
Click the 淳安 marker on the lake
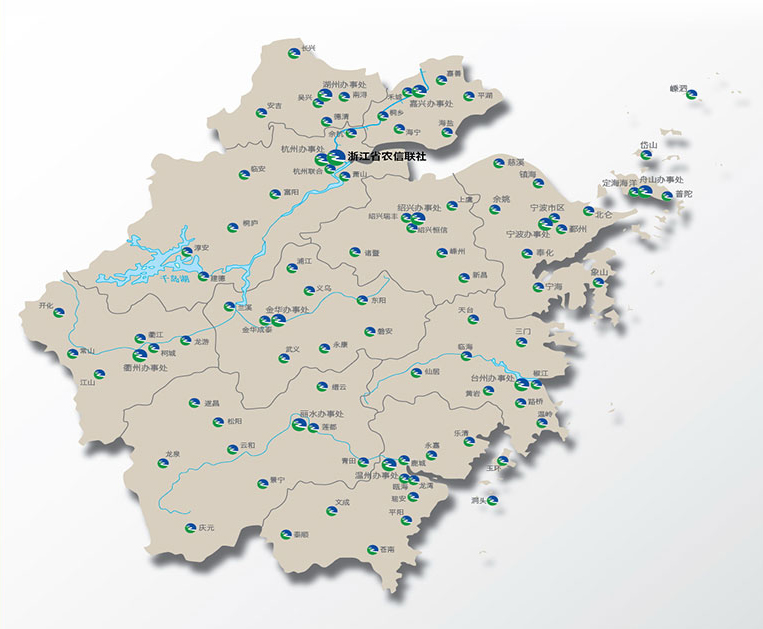pyautogui.click(x=187, y=252)
